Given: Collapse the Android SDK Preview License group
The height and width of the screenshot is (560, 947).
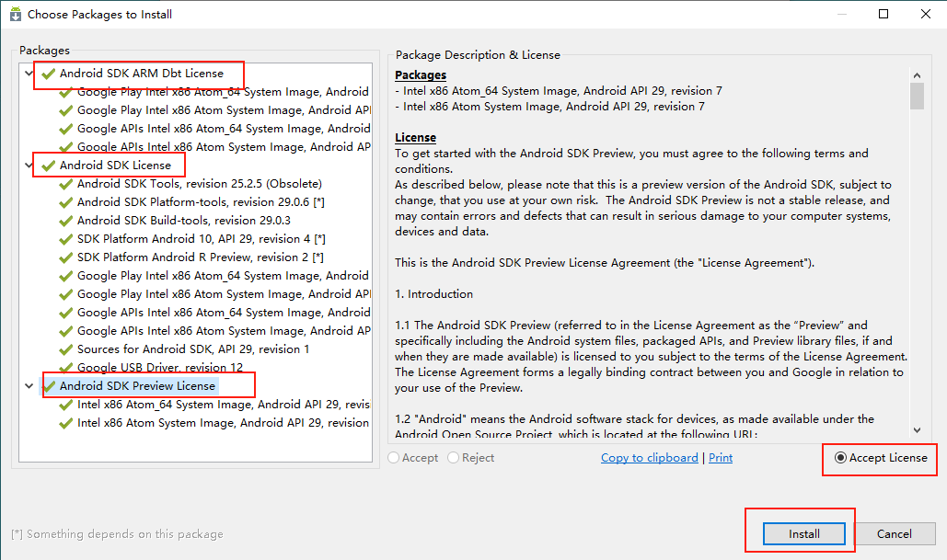Looking at the screenshot, I should [29, 385].
